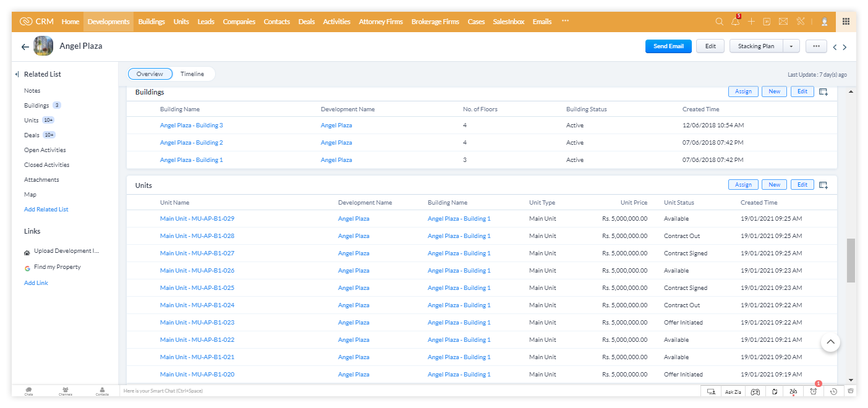Click the Send Email button
Viewport: 868px width, 408px height.
668,46
